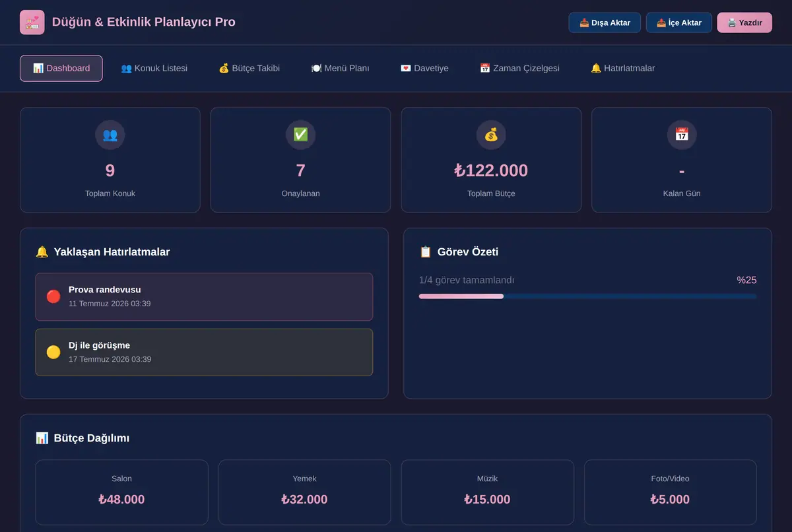Viewport: 792px width, 532px height.
Task: Click the bell icon beside Yaklaşan Hatırlatmalar
Action: coord(42,252)
